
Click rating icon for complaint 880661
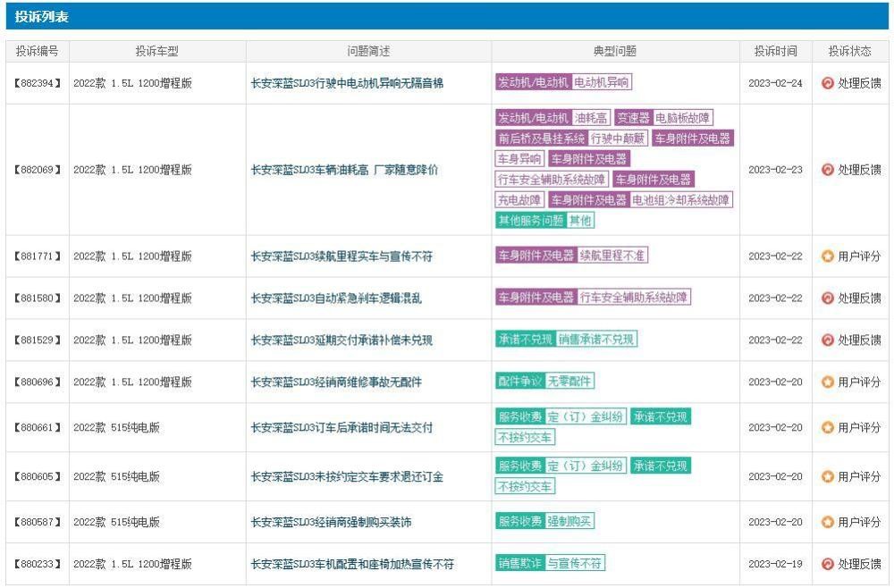pyautogui.click(x=827, y=428)
